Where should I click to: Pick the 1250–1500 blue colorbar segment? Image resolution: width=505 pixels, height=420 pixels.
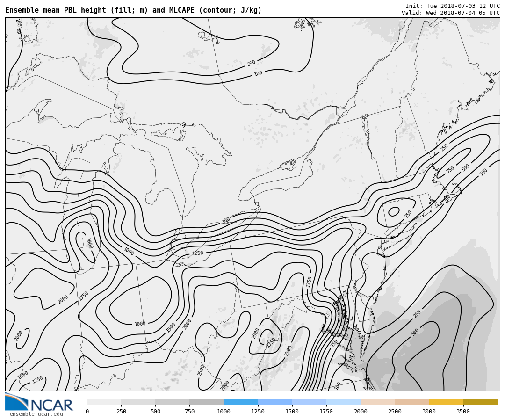point(275,402)
